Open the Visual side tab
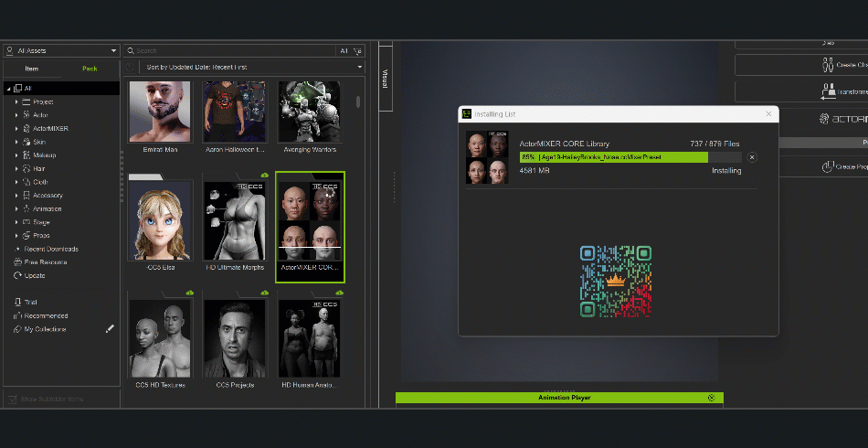Viewport: 868px width, 448px height. tap(386, 79)
